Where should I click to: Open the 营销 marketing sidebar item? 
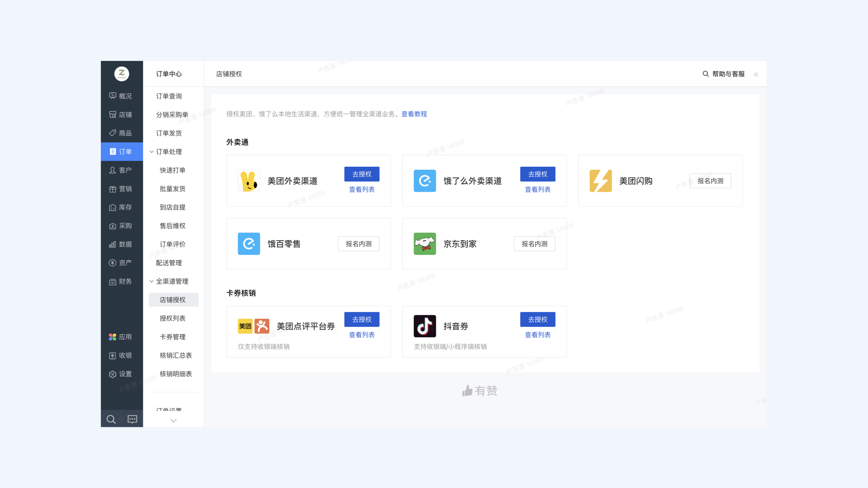[122, 189]
